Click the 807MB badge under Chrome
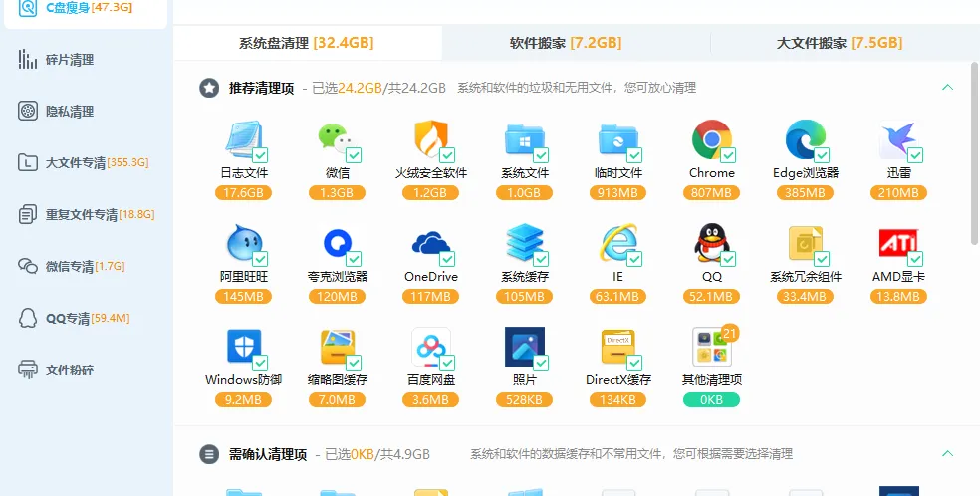The height and width of the screenshot is (496, 980). click(712, 193)
